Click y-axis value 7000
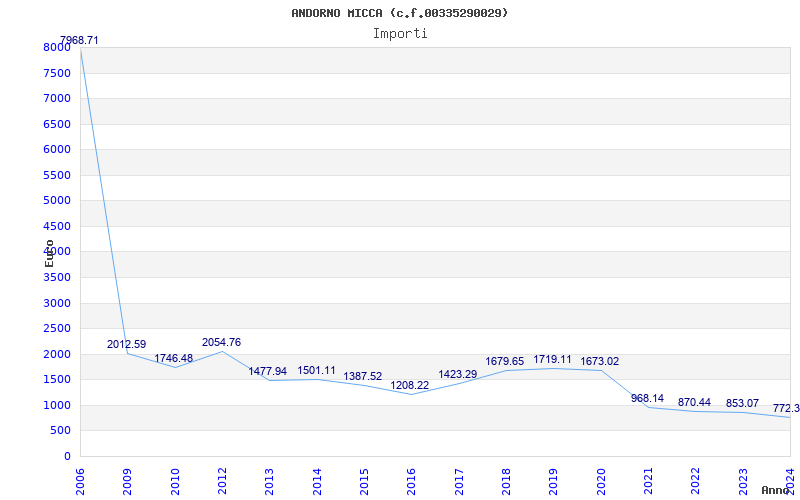The width and height of the screenshot is (800, 500). click(x=57, y=98)
